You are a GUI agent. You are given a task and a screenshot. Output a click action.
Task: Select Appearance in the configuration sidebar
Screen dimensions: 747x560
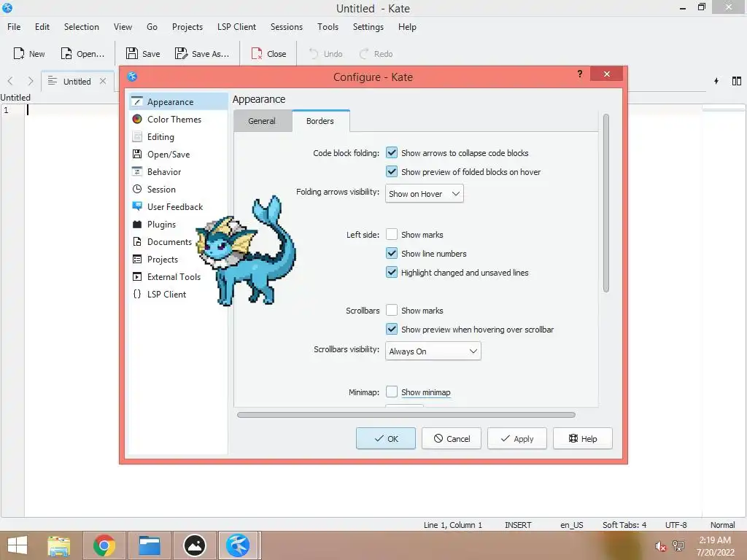[178, 101]
